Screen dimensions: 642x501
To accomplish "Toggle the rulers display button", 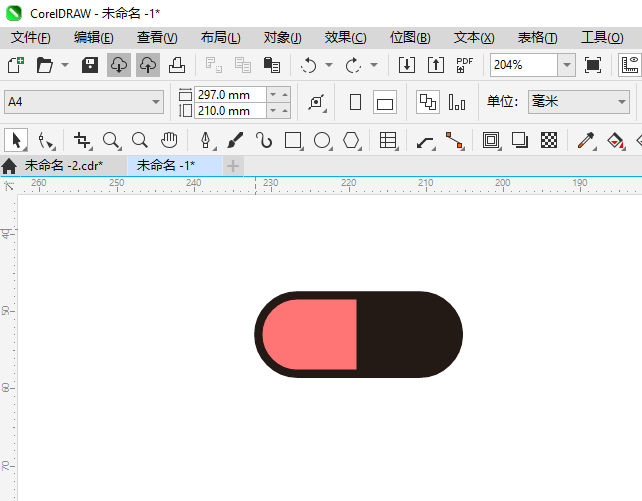I will [x=630, y=65].
